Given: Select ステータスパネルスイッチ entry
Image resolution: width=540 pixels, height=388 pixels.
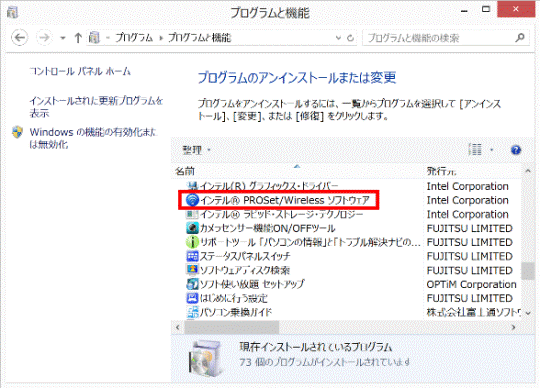Looking at the screenshot, I should 245,256.
